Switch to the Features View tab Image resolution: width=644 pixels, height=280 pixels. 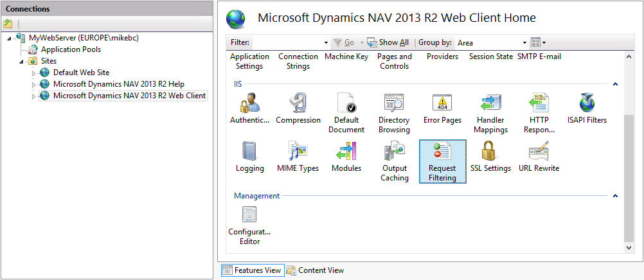click(x=252, y=270)
